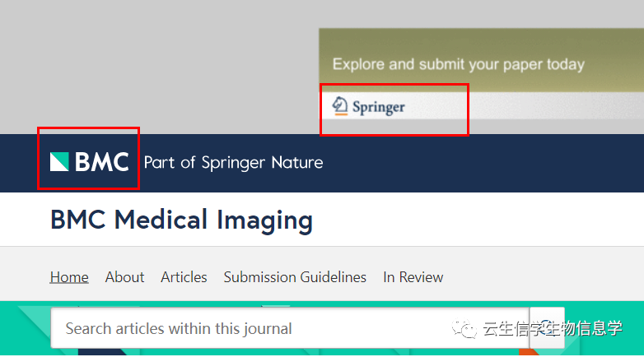The width and height of the screenshot is (644, 357).
Task: Click the 云生信学生物信息学 watermark text
Action: tap(552, 329)
